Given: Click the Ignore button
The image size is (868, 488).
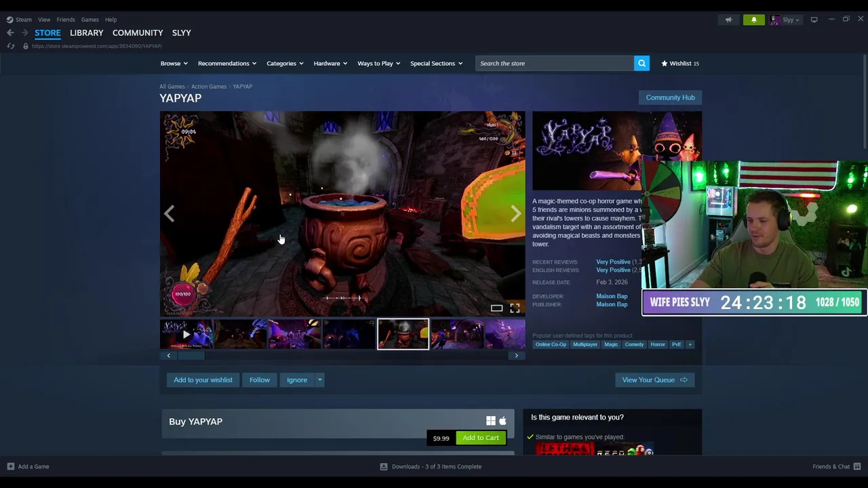Looking at the screenshot, I should pos(297,380).
